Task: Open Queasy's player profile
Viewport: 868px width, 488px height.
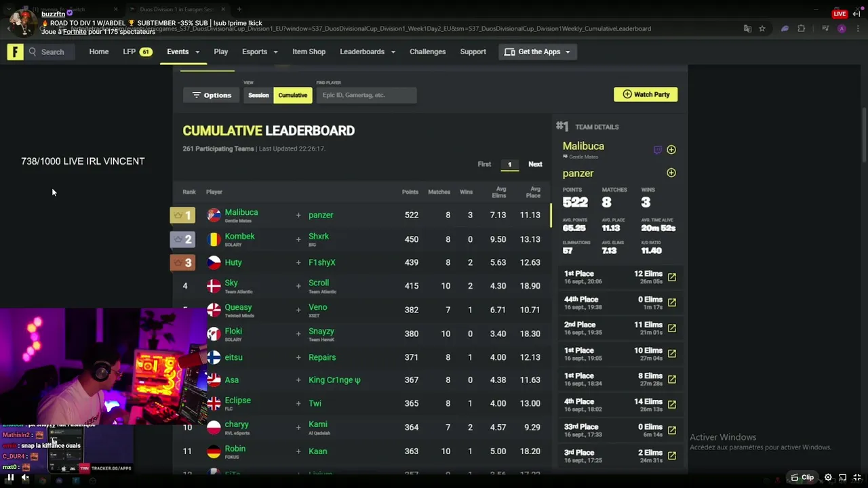Action: pyautogui.click(x=238, y=307)
